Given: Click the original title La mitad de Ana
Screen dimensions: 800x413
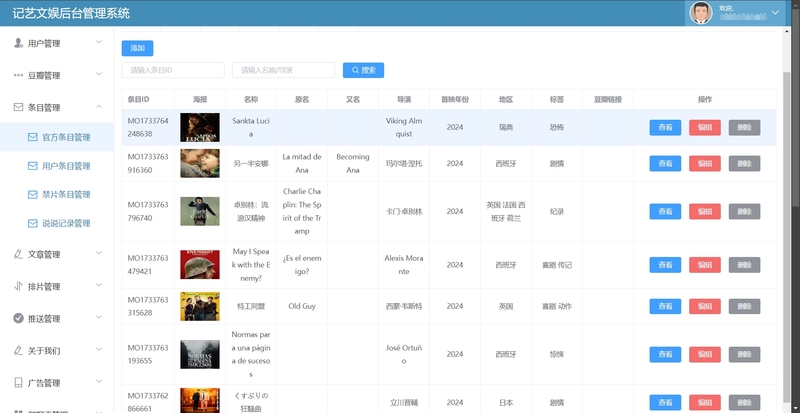Looking at the screenshot, I should point(302,163).
